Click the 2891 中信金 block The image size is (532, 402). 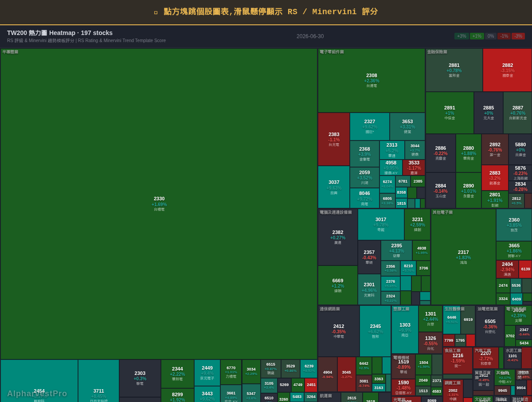pos(450,113)
